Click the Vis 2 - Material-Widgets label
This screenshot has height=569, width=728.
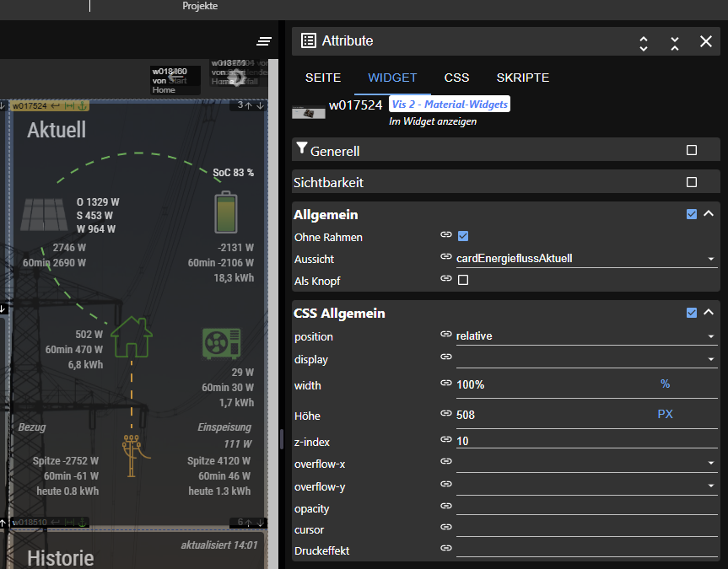pyautogui.click(x=449, y=105)
